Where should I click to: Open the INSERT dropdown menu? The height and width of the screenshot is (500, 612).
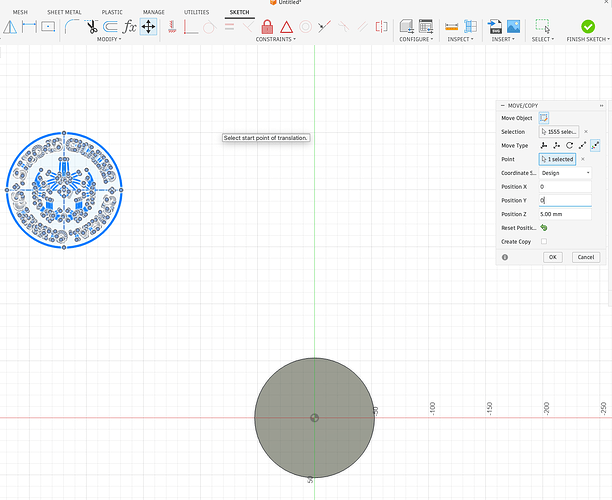(503, 39)
